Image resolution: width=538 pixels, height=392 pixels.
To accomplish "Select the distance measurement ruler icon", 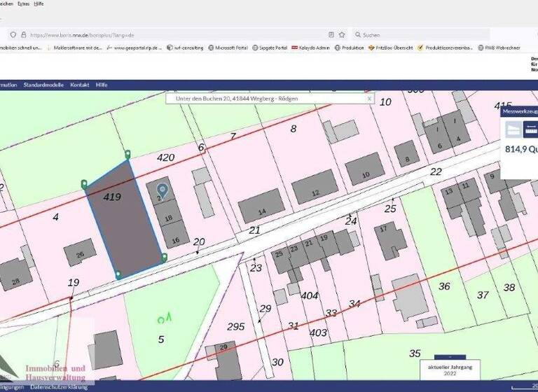I will (531, 129).
